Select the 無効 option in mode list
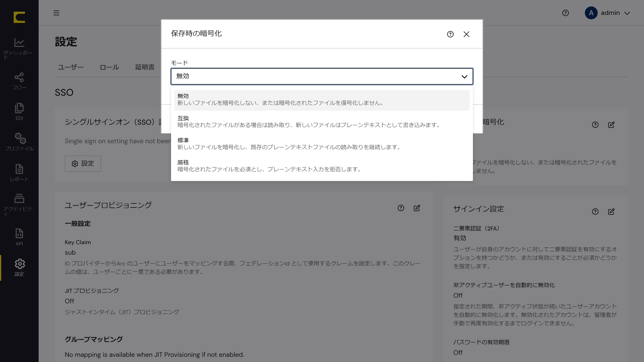This screenshot has height=362, width=644. point(322,100)
